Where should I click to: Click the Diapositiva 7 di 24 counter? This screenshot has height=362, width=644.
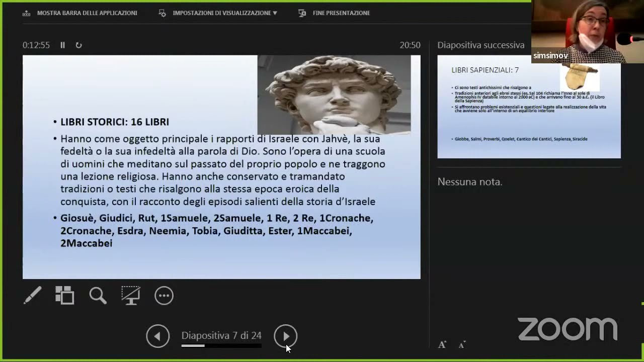[x=221, y=335]
